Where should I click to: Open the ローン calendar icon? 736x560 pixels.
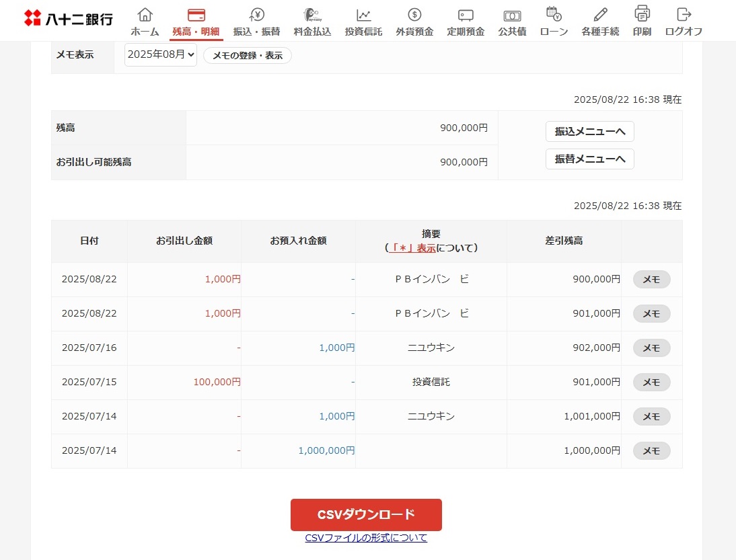pos(554,15)
